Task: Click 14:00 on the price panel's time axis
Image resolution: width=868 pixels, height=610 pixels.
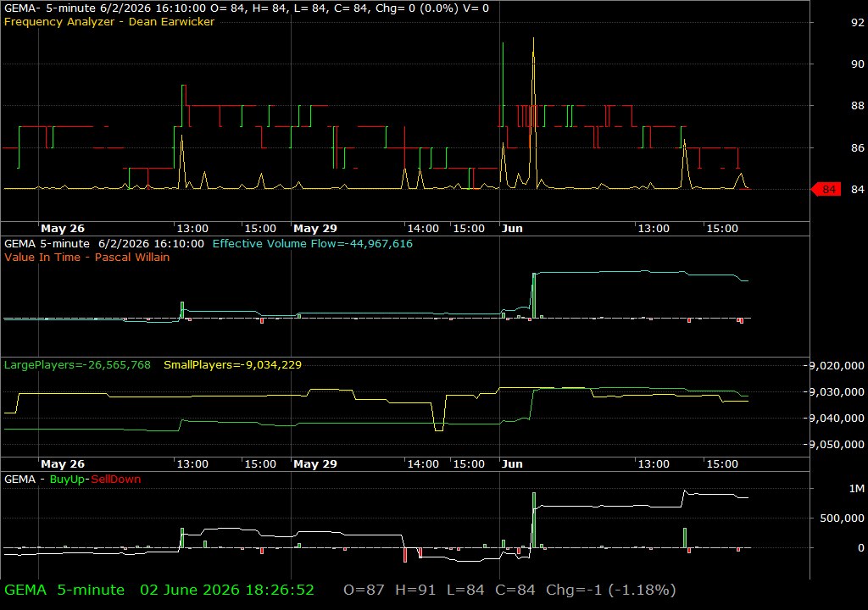Action: pos(423,228)
